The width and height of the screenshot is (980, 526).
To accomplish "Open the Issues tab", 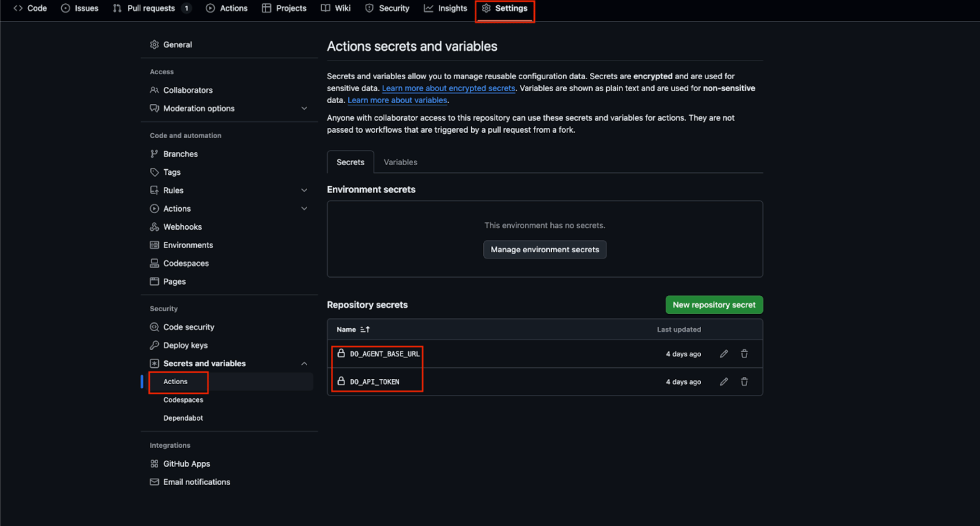I will tap(80, 8).
